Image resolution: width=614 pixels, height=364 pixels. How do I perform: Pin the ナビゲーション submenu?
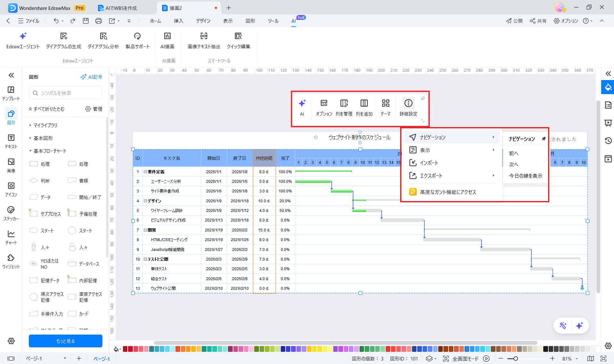[544, 139]
